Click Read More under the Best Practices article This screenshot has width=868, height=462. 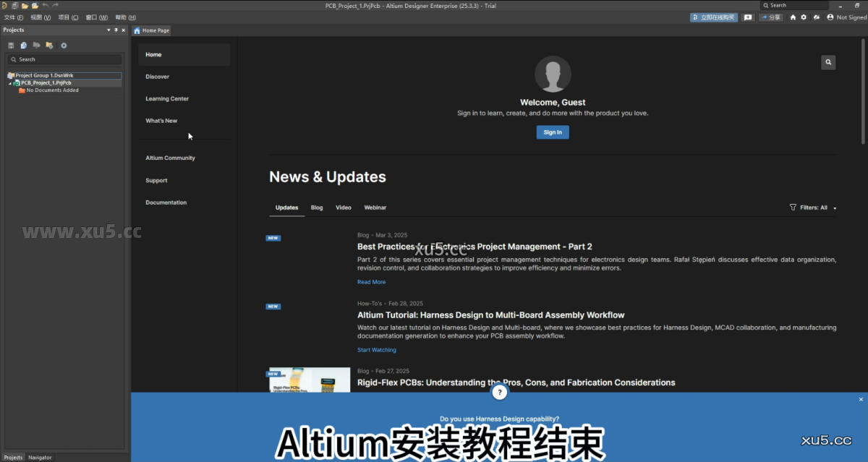(x=371, y=281)
